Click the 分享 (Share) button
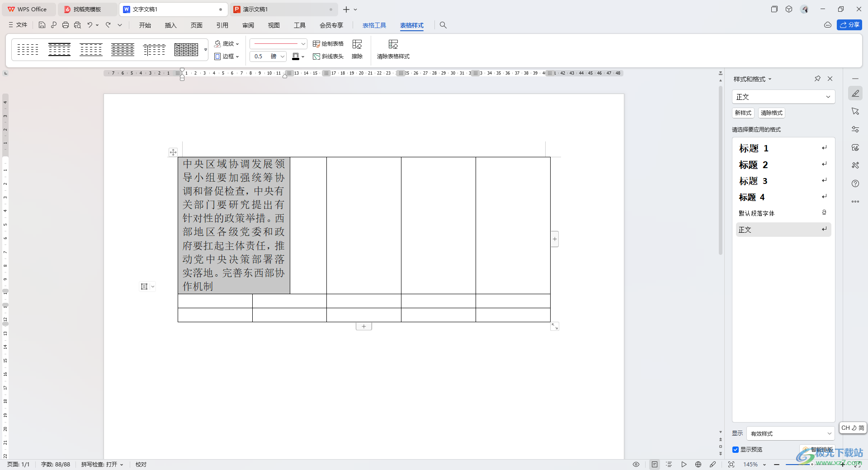The image size is (868, 470). (849, 25)
